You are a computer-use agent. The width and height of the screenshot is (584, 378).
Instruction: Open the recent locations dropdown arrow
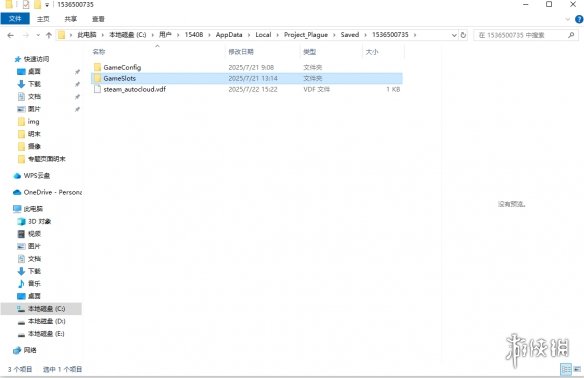pyautogui.click(x=38, y=35)
